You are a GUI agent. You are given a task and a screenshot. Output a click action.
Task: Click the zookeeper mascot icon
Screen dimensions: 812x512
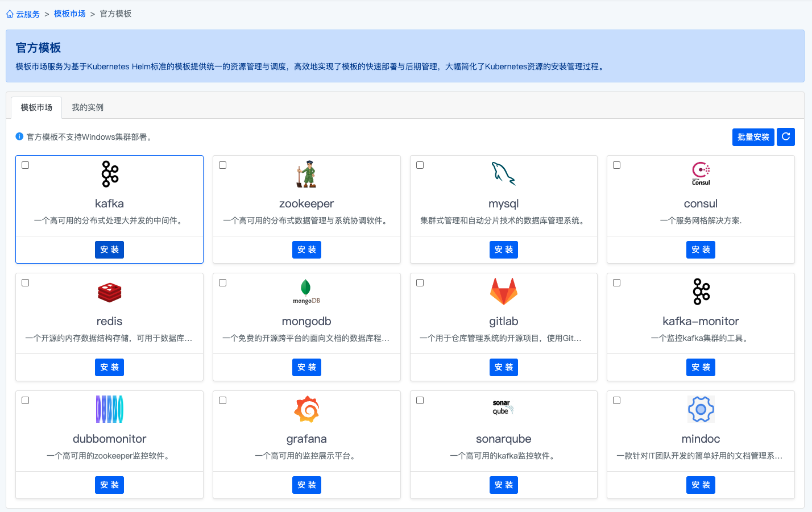[306, 174]
